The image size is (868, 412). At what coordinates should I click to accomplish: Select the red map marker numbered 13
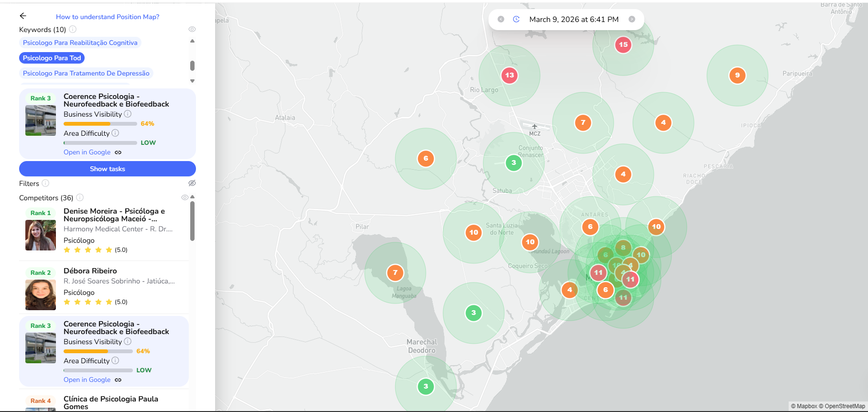pos(510,75)
